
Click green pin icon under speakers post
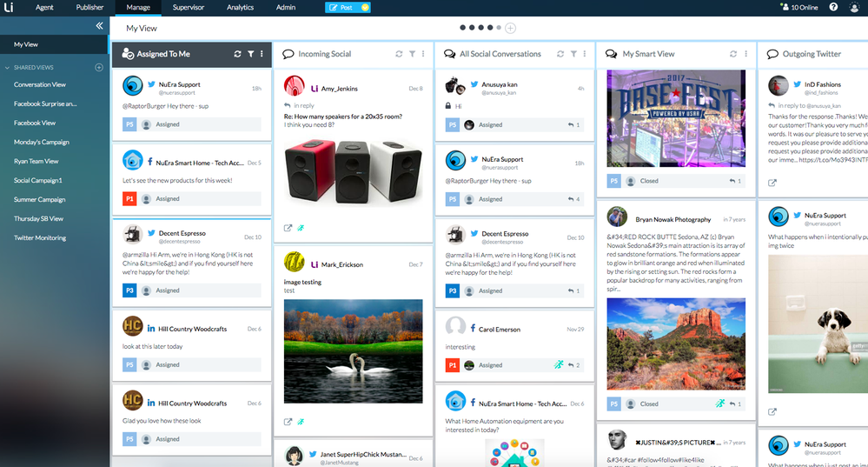pos(301,228)
